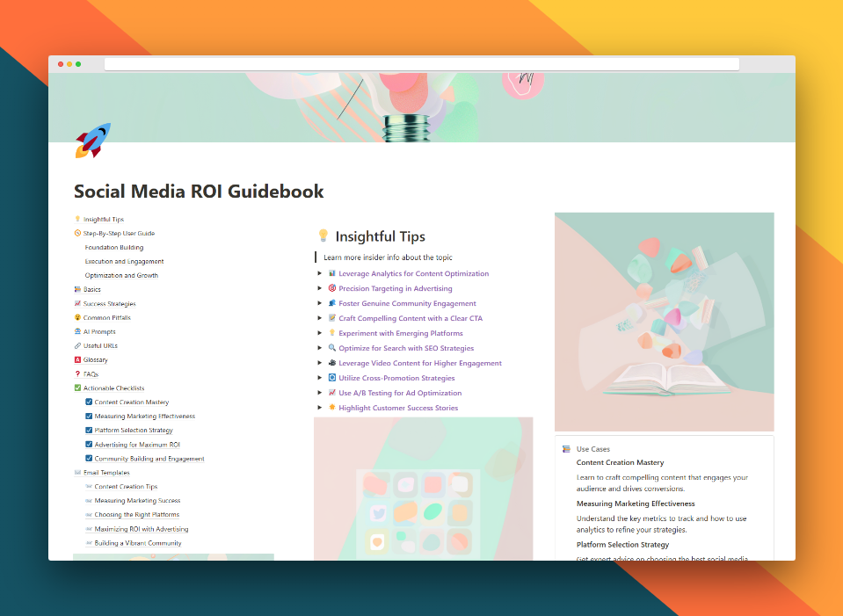This screenshot has height=616, width=843.
Task: Click the browser address bar
Action: pyautogui.click(x=422, y=64)
